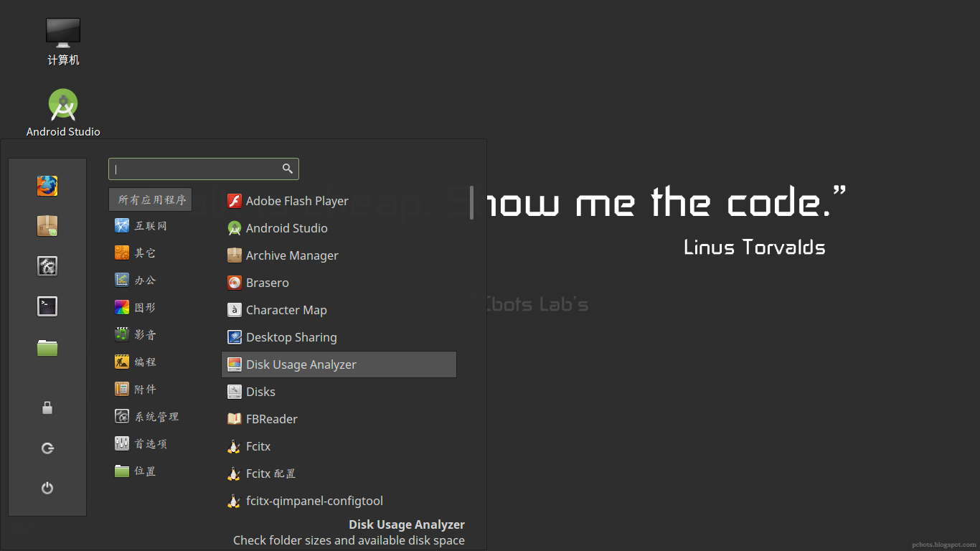The width and height of the screenshot is (980, 551).
Task: Choose the 图形 category
Action: [144, 308]
